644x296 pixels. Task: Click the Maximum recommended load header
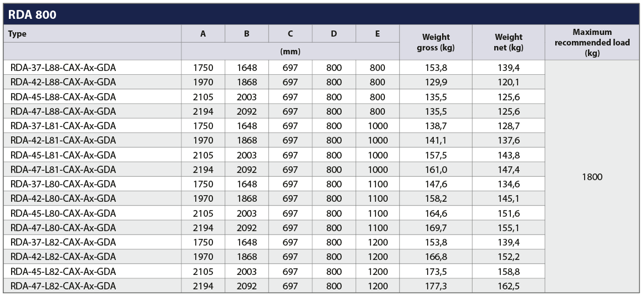pyautogui.click(x=592, y=42)
